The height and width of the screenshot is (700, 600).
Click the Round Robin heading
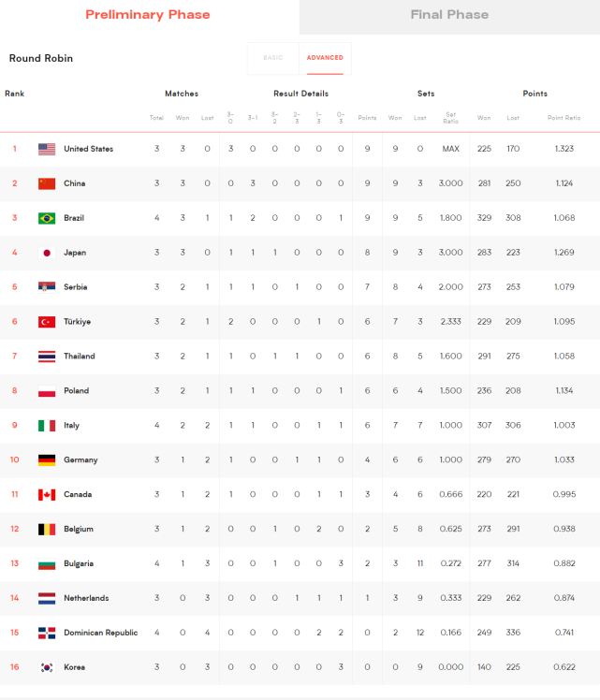point(41,58)
